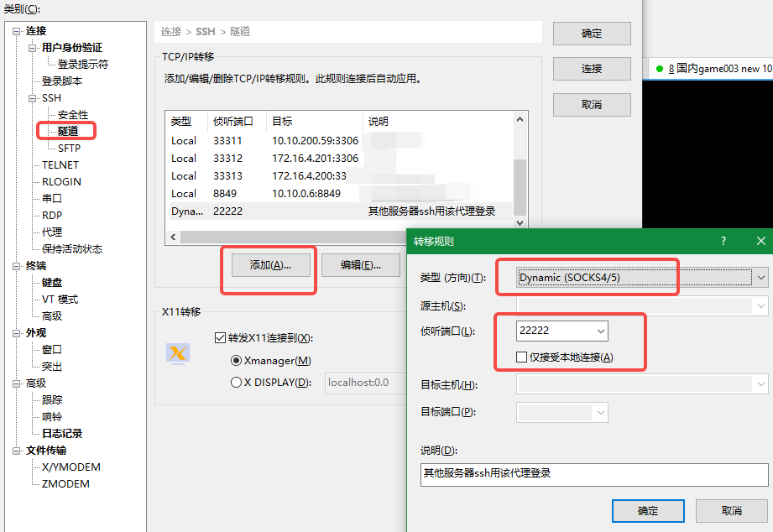Select the Xmanager radio button
Screen dimensions: 773x532
pos(237,361)
